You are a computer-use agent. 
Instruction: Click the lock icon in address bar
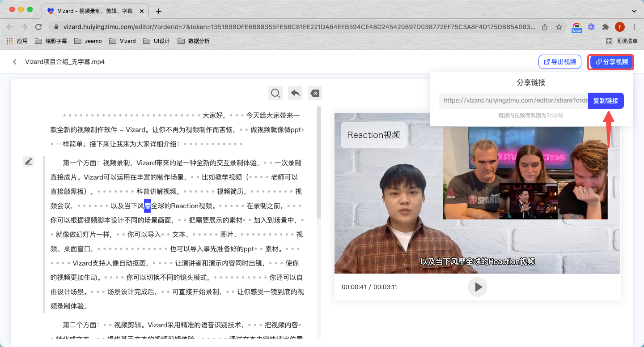pyautogui.click(x=56, y=27)
